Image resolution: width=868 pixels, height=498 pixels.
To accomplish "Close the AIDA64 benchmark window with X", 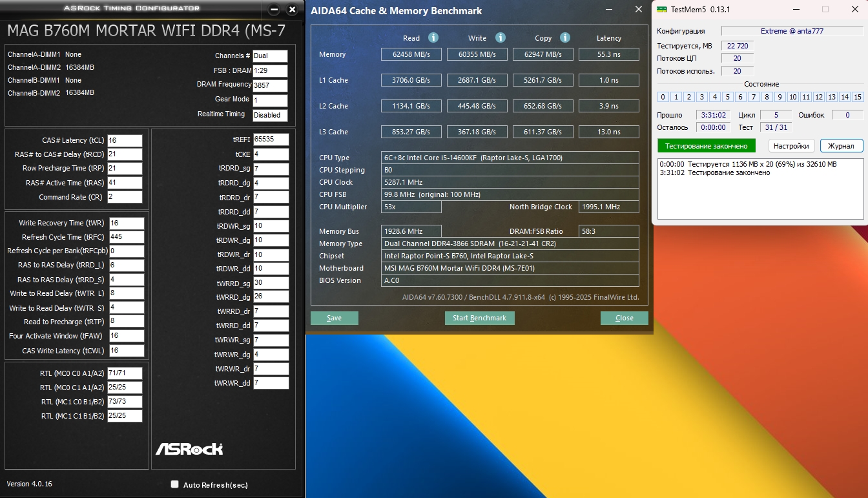I will (x=639, y=10).
